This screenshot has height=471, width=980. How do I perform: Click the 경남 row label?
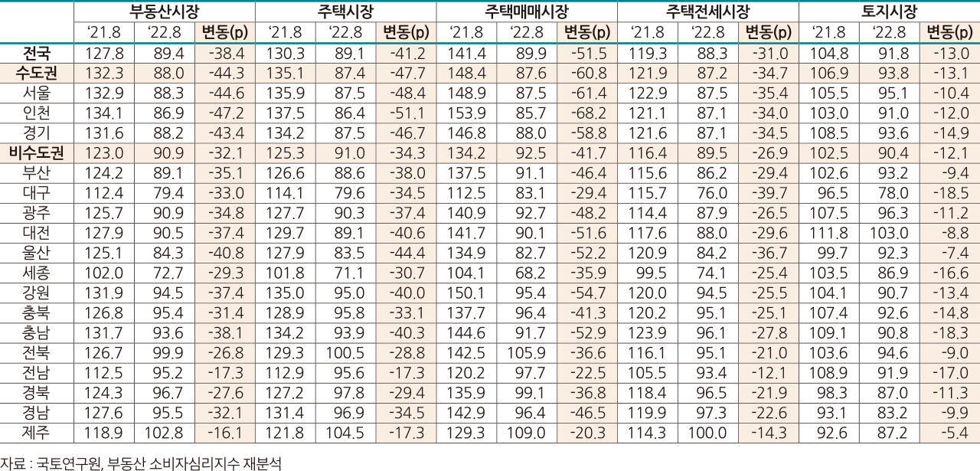37,412
